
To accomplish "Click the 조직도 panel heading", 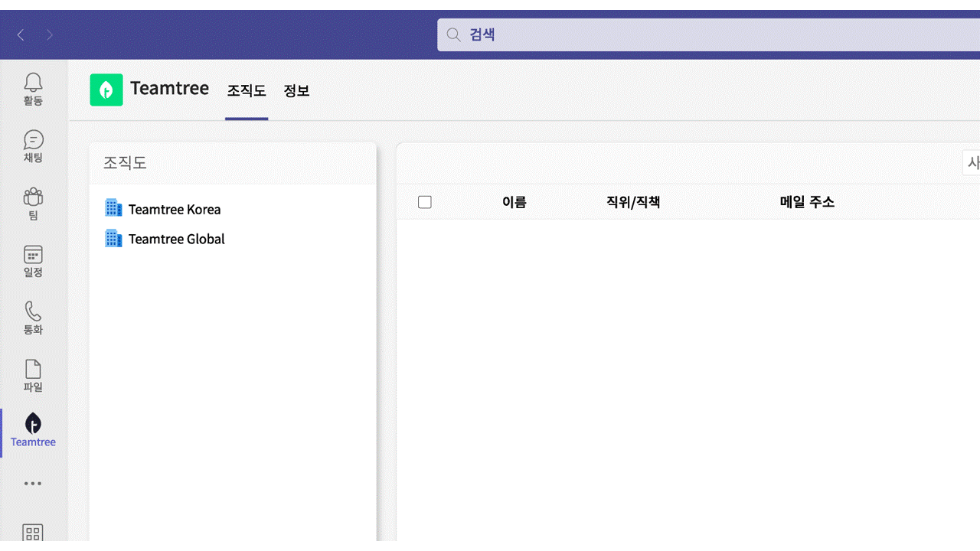I will pos(125,162).
